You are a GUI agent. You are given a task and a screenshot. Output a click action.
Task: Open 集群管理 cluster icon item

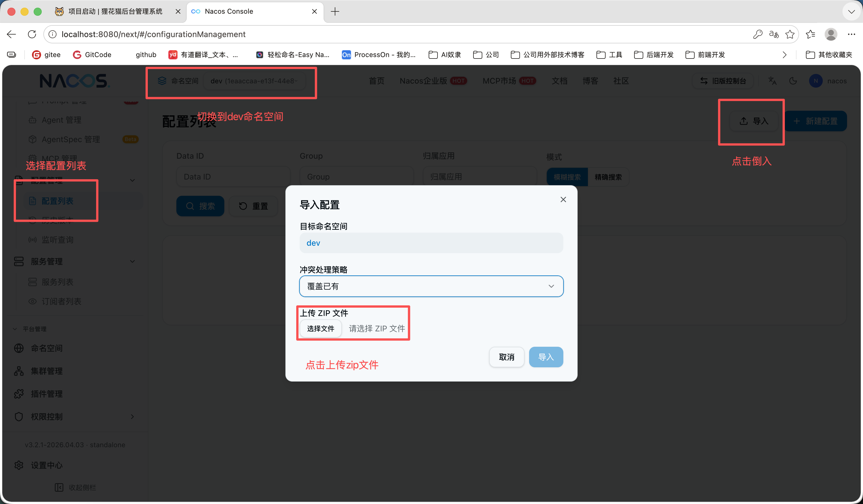tap(19, 371)
